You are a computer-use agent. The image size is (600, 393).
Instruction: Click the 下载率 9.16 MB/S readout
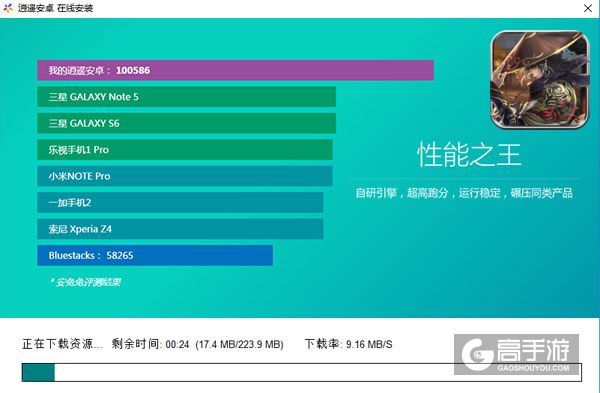pos(349,344)
